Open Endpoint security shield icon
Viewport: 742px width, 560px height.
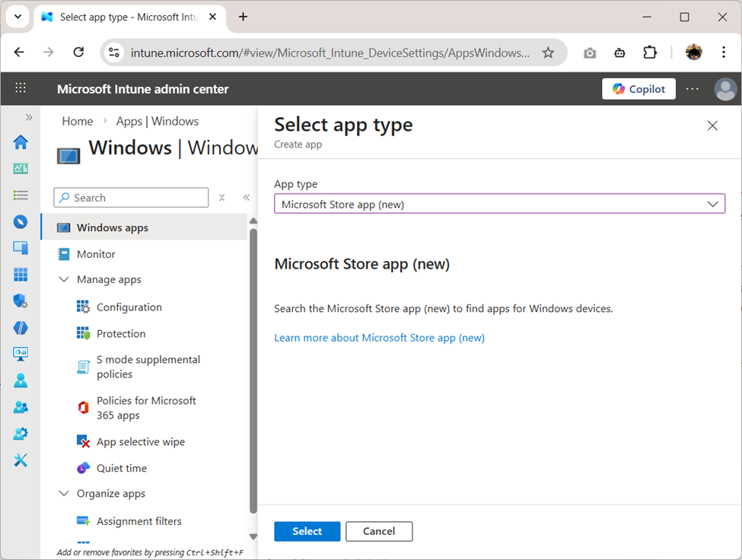[21, 301]
